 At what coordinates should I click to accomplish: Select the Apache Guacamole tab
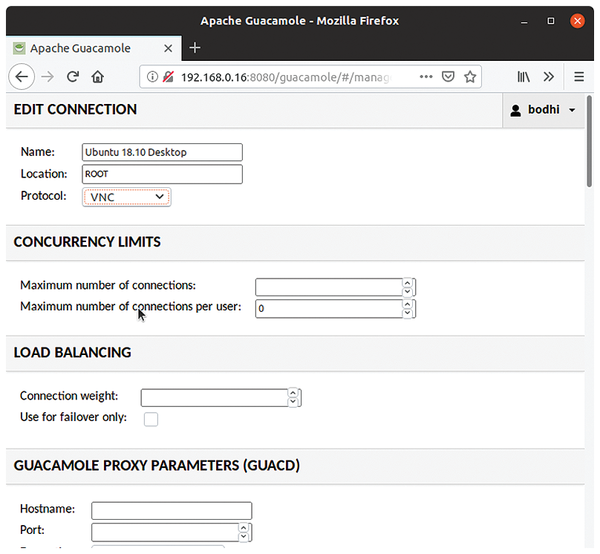coord(94,48)
